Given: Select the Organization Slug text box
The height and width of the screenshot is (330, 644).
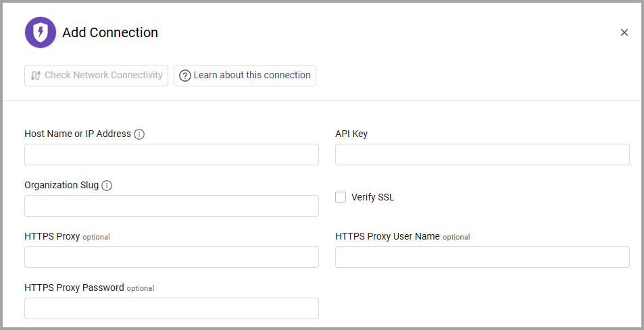Looking at the screenshot, I should point(171,206).
